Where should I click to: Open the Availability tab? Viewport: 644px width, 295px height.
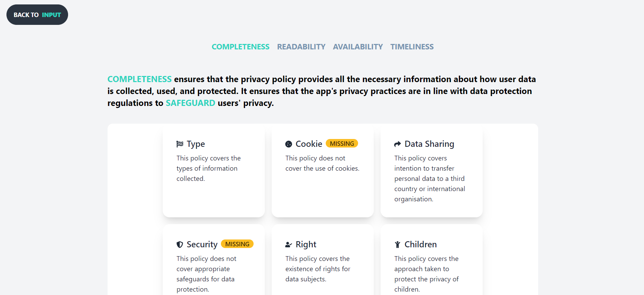(358, 47)
